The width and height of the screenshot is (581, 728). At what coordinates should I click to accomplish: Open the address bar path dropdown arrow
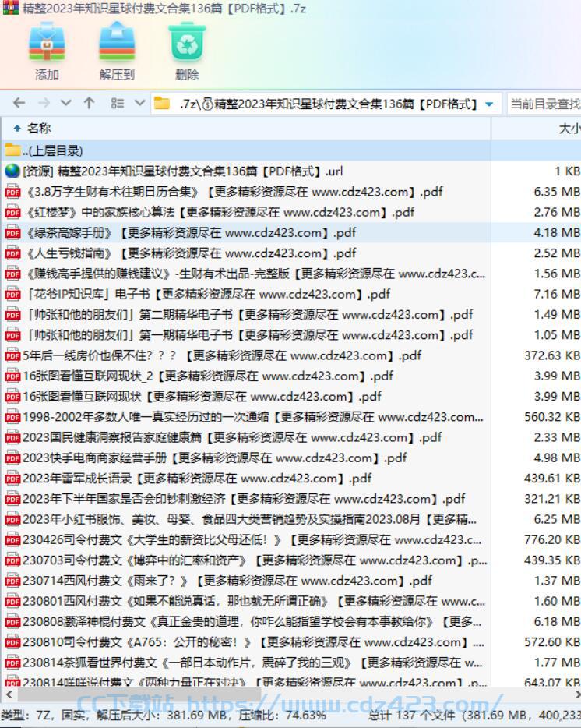click(x=489, y=104)
